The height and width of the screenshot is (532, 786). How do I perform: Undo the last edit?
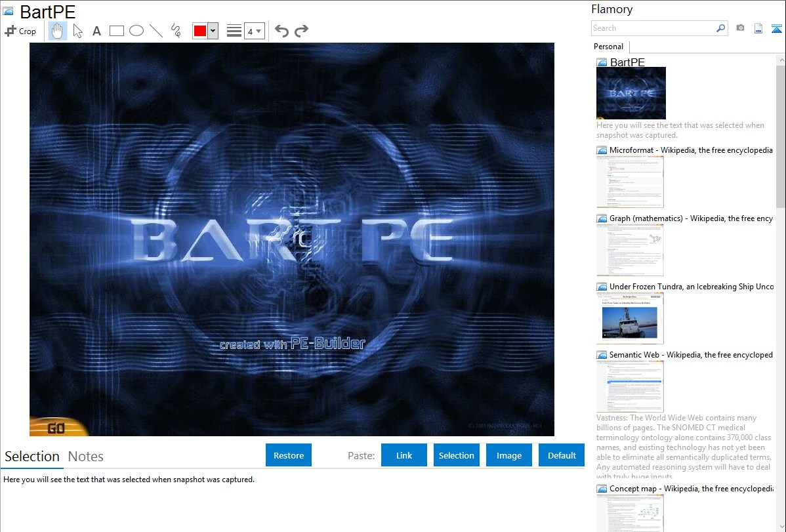coord(281,31)
